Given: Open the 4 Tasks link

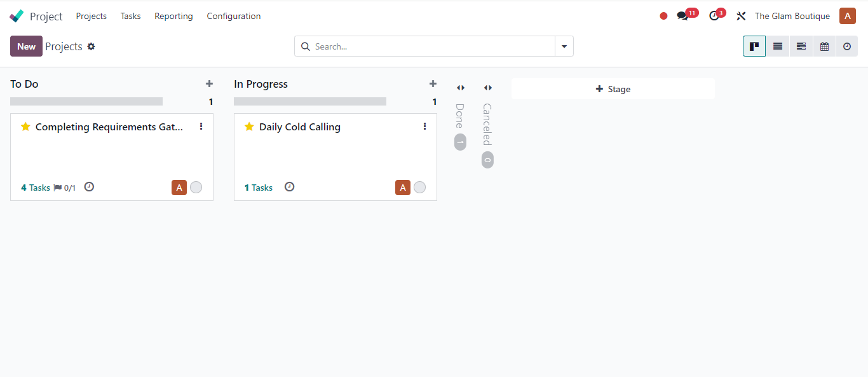Looking at the screenshot, I should [x=36, y=188].
